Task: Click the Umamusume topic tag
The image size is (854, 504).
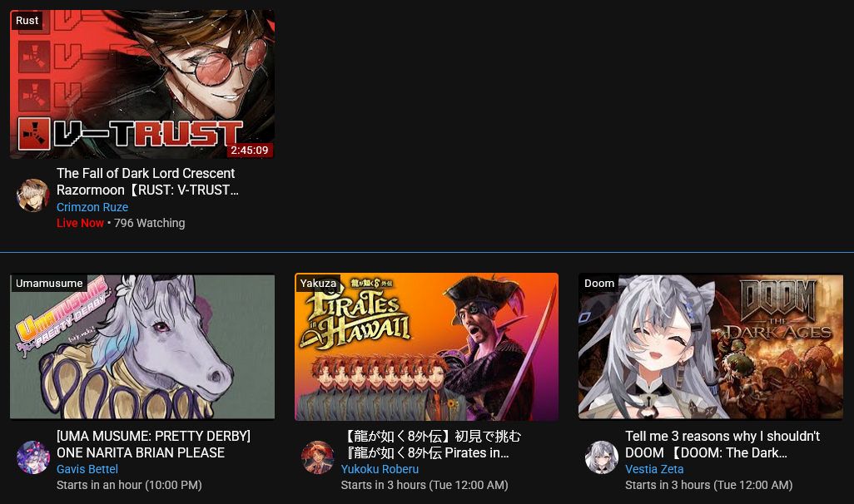Action: (x=49, y=283)
